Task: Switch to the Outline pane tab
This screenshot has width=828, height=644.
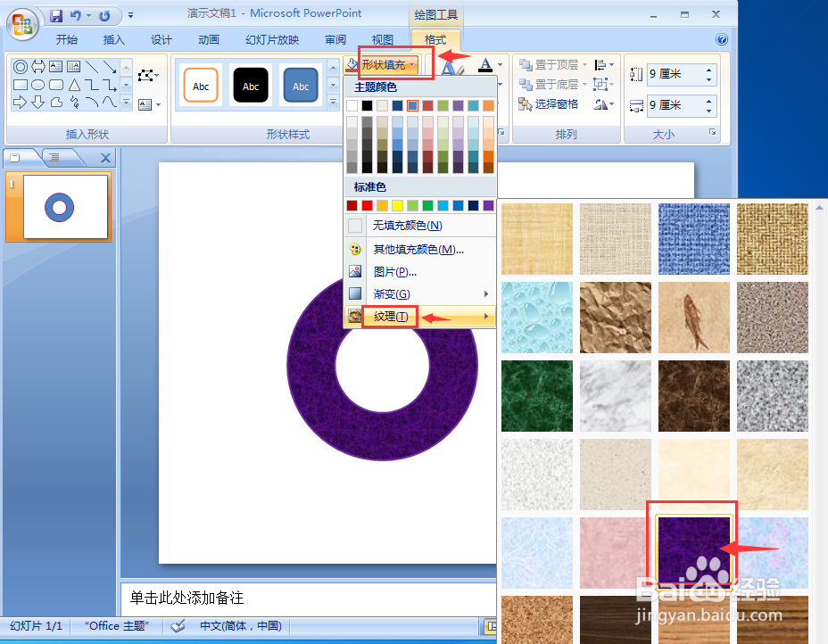Action: [x=55, y=157]
